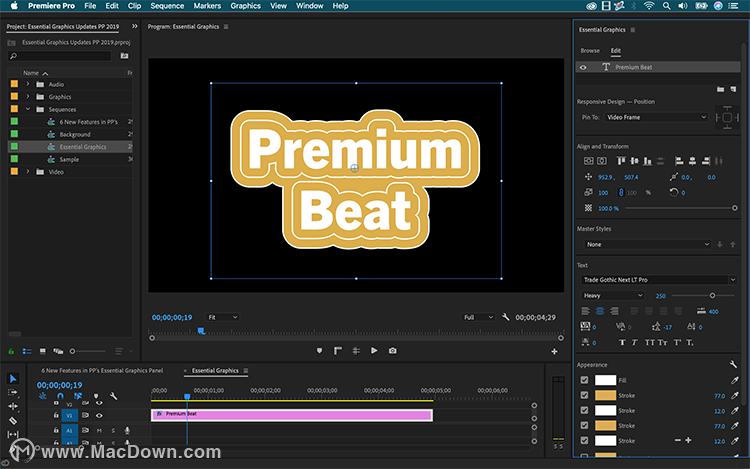Open Program Monitor settings wrench
Screen dimensions: 750x469
coord(506,317)
